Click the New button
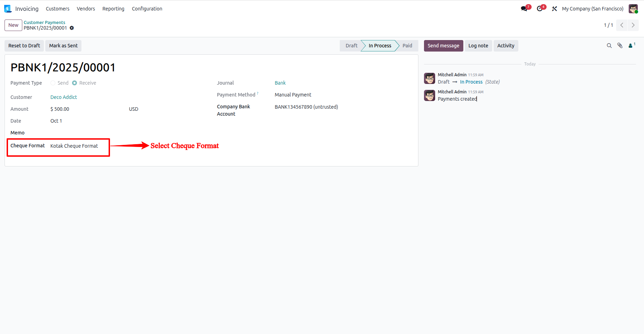 click(13, 25)
